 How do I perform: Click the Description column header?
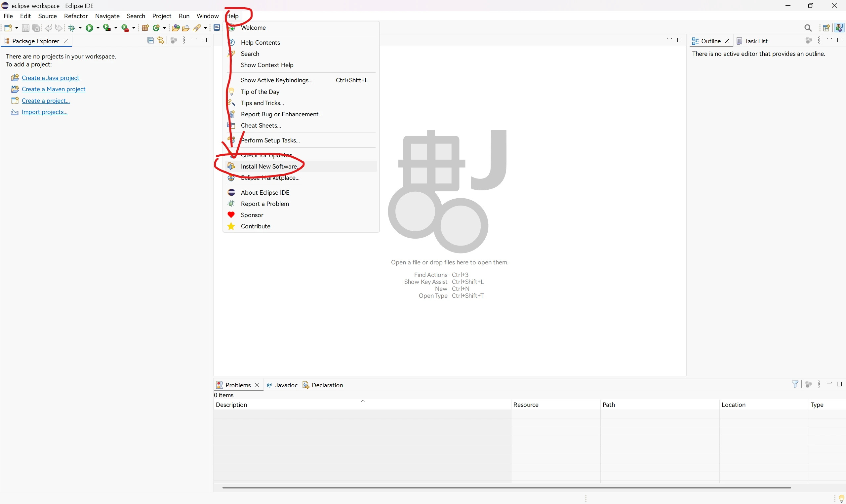click(231, 405)
